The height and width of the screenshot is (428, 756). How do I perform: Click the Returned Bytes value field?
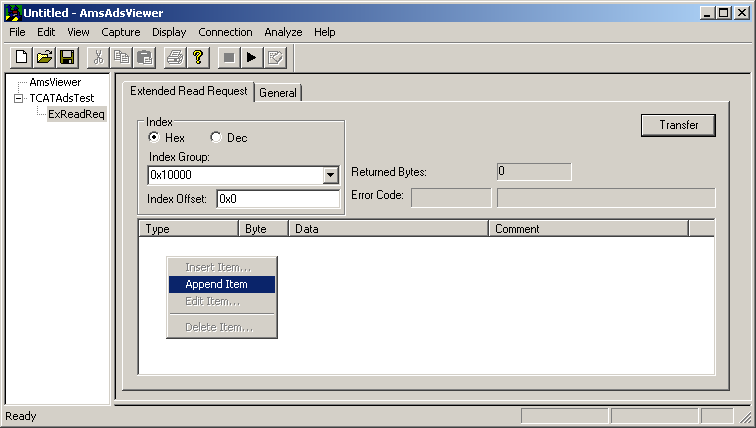tap(534, 172)
